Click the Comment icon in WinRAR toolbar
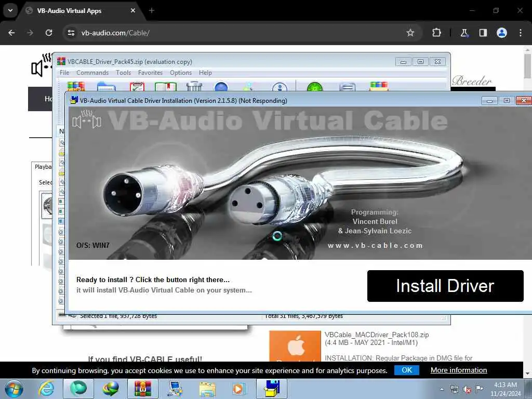Screen dimensions: 532x399 click(348, 87)
